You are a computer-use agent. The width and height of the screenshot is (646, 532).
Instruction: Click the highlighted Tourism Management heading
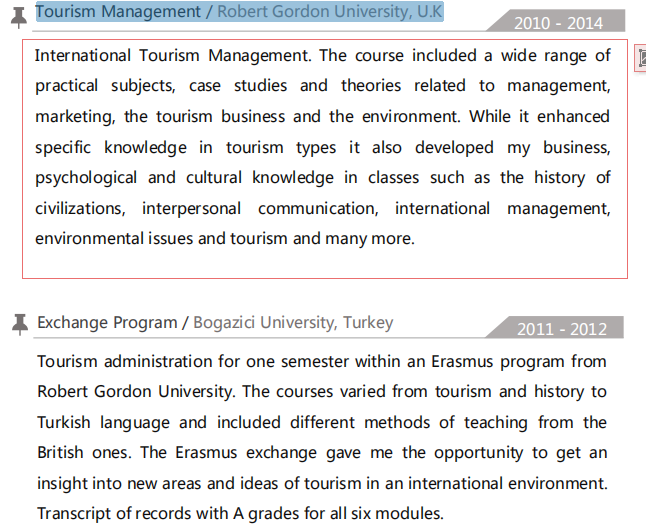(118, 12)
